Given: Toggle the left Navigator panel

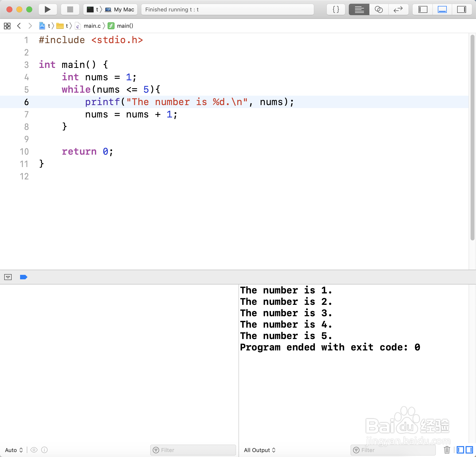Looking at the screenshot, I should click(423, 9).
